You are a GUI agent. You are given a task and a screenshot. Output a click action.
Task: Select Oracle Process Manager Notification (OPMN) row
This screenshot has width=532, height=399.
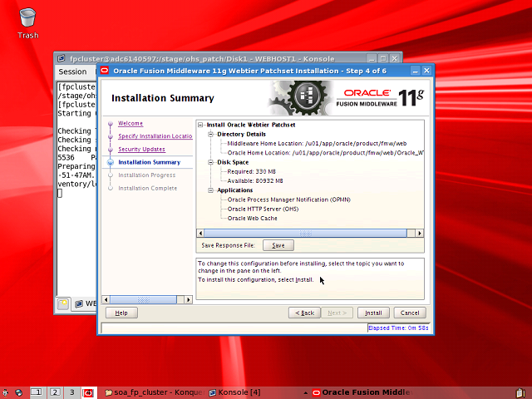tap(288, 199)
